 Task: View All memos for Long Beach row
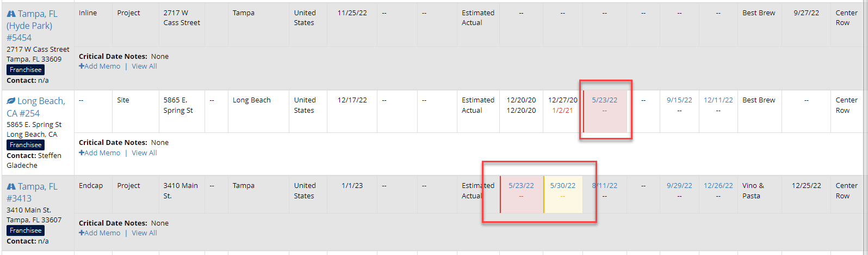tap(144, 153)
